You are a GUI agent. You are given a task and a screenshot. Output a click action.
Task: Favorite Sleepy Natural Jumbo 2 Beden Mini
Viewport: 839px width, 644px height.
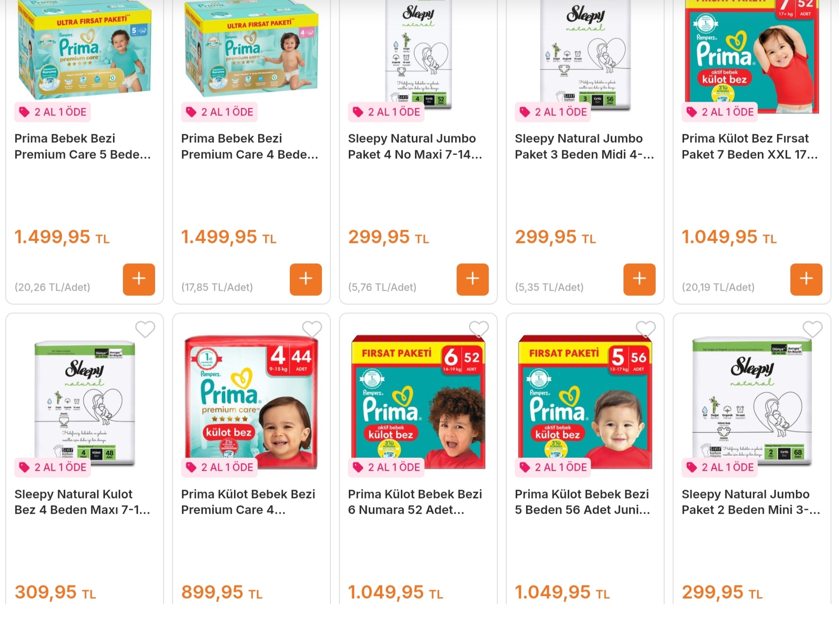click(813, 329)
